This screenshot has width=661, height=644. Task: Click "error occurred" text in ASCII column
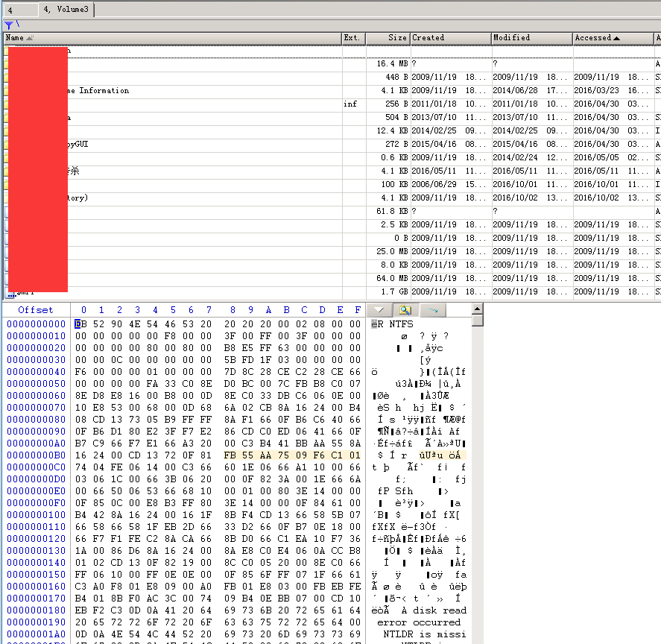419,622
